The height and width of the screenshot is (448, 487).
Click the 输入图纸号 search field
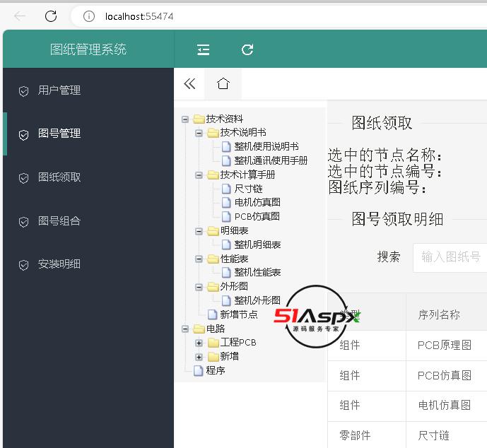[x=450, y=258]
